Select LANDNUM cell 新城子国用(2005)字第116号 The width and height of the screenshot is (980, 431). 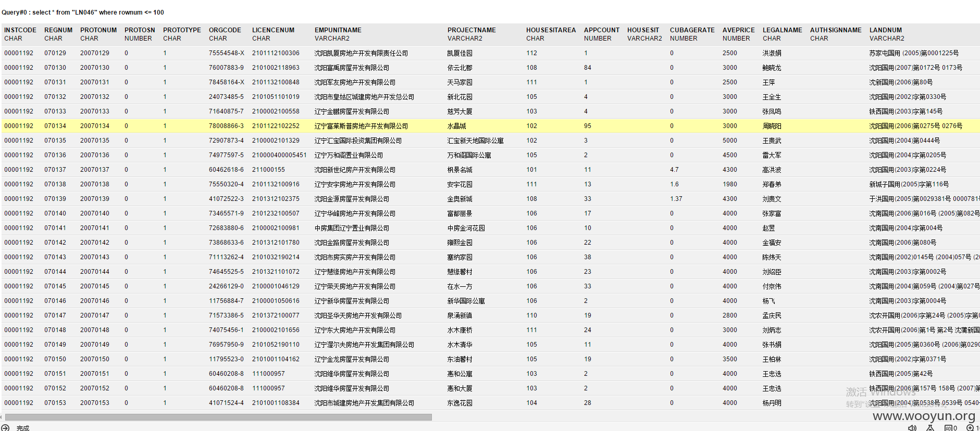click(909, 184)
